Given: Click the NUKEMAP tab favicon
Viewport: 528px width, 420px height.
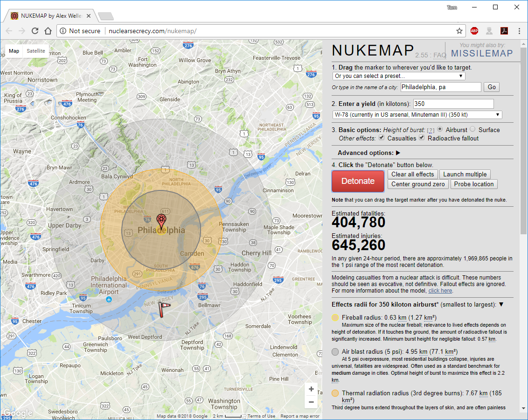Looking at the screenshot, I should 14,16.
